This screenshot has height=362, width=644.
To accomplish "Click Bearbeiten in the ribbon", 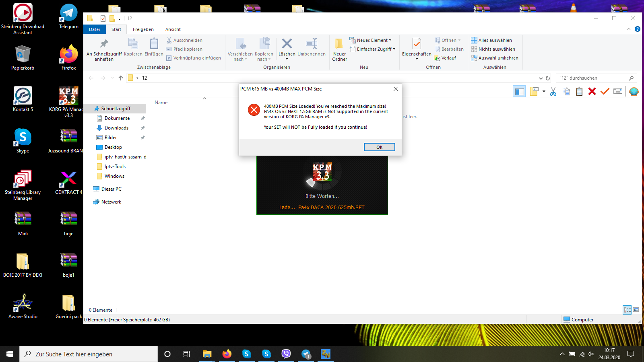I will pos(449,49).
